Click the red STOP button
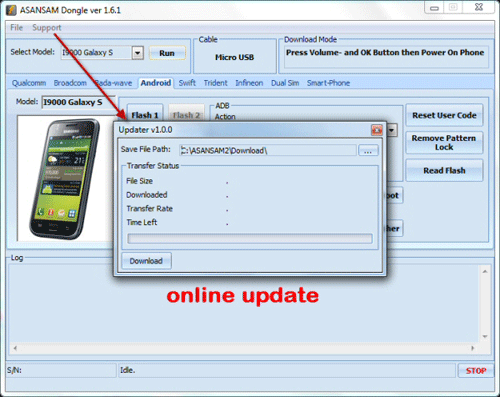The height and width of the screenshot is (397, 500). (x=476, y=371)
